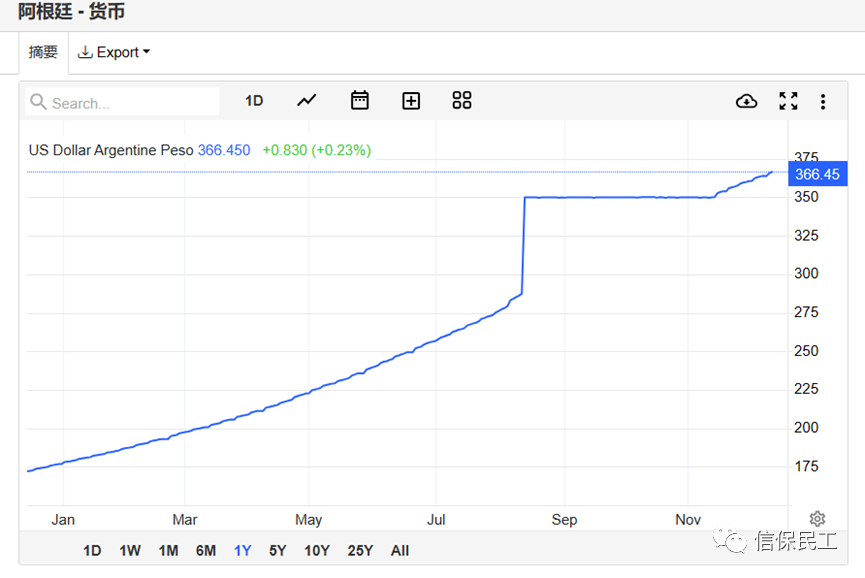865x578 pixels.
Task: Open chart settings gear icon
Action: point(817,518)
